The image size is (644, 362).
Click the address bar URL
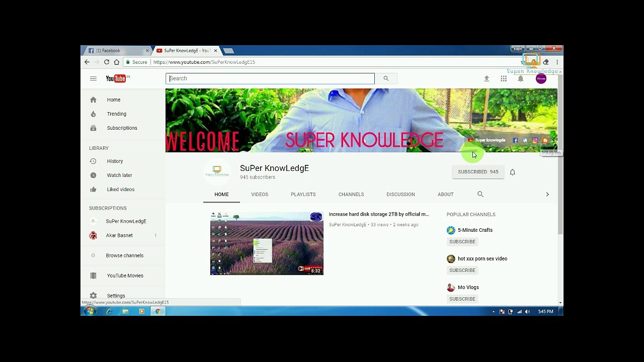(204, 62)
